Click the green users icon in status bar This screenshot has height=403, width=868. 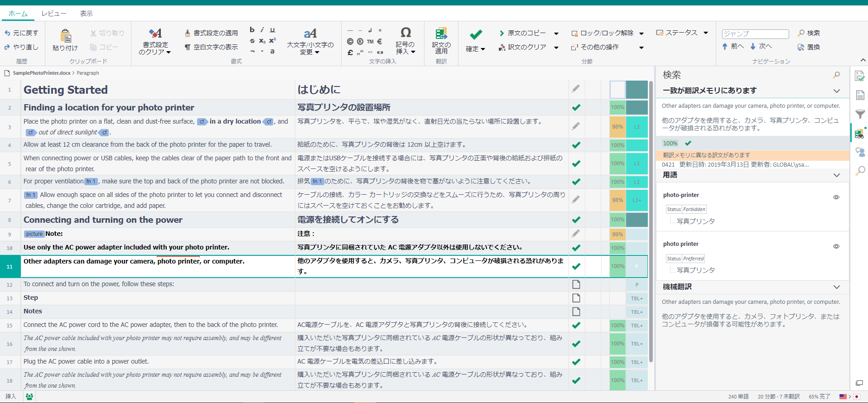(29, 397)
